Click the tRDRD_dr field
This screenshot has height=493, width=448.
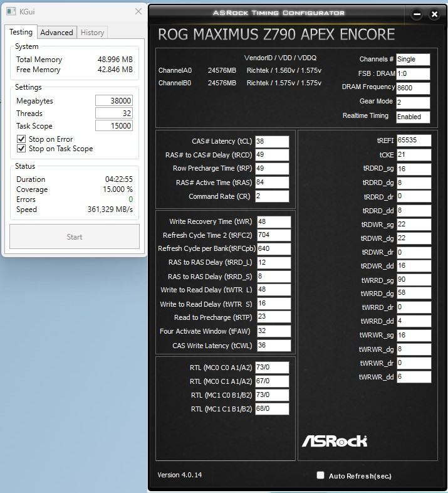[414, 196]
